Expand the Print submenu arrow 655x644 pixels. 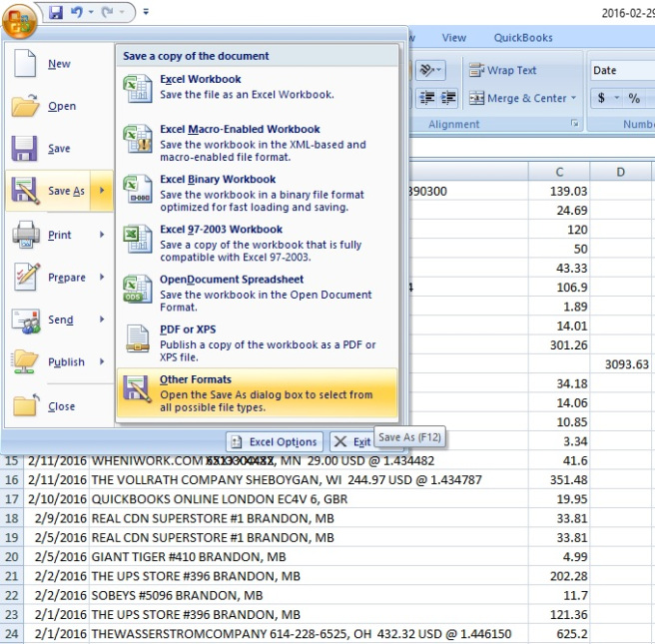coord(102,235)
